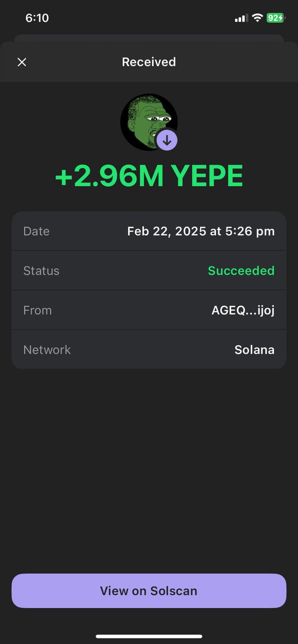Tap the YEPE token avatar image
Image resolution: width=298 pixels, height=644 pixels.
(x=144, y=119)
